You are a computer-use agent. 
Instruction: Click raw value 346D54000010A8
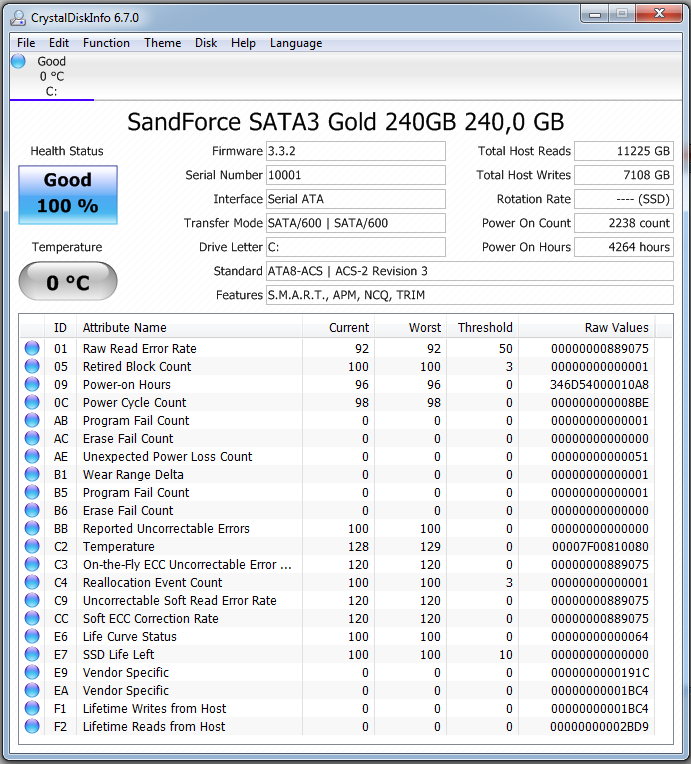(x=599, y=384)
